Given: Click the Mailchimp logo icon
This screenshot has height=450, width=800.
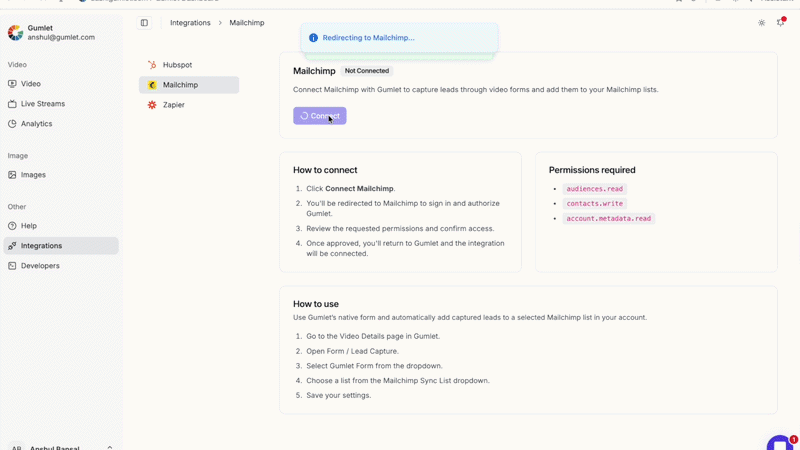Looking at the screenshot, I should (x=152, y=85).
